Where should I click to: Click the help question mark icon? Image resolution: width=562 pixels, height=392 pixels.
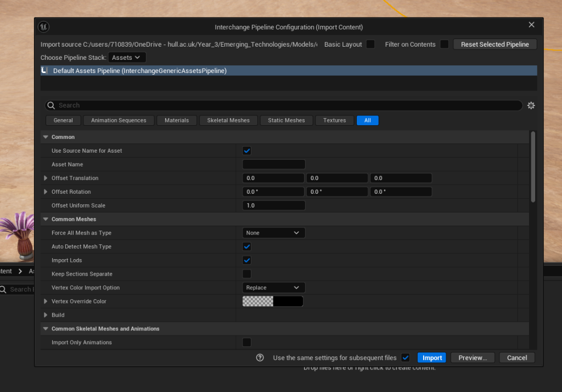pos(260,357)
